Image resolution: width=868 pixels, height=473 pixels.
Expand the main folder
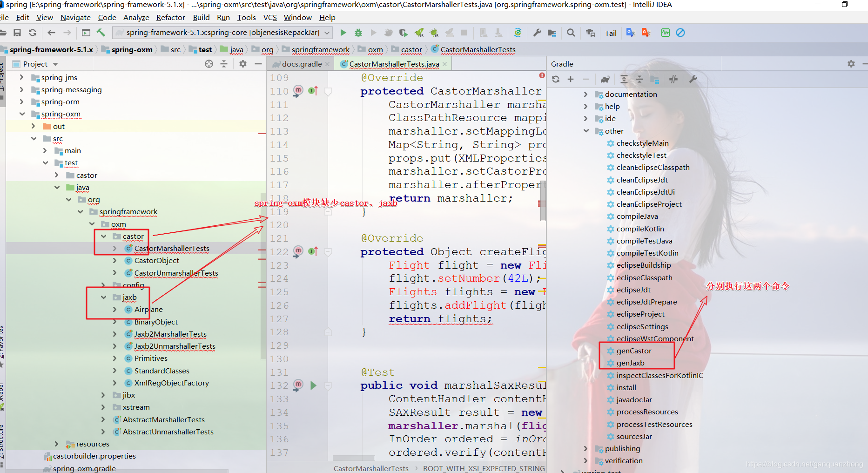[x=45, y=150]
